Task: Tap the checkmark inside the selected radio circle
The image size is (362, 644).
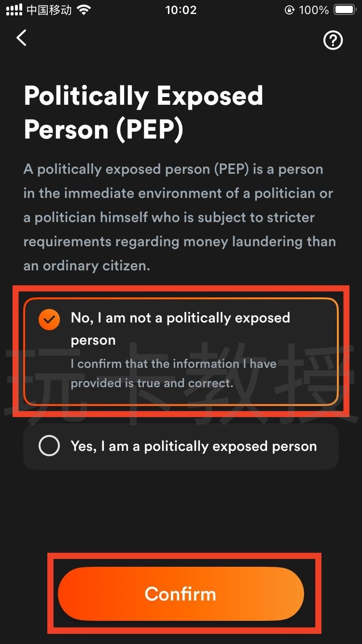Action: tap(49, 319)
